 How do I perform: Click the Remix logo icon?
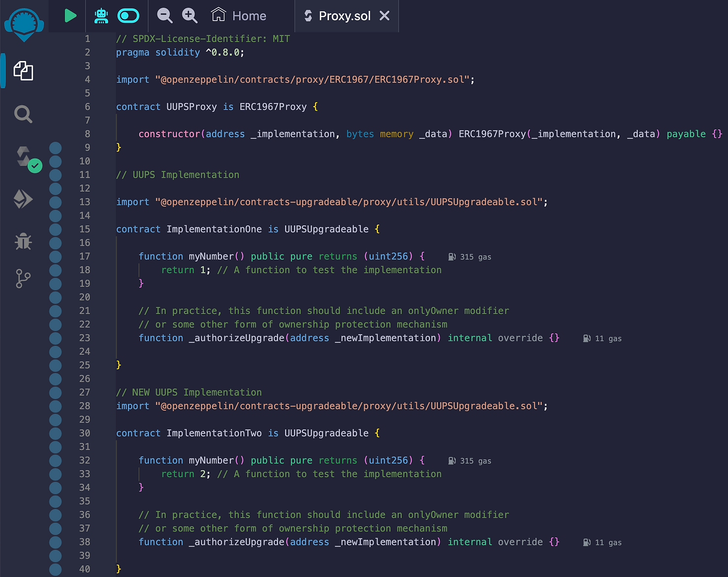point(24,25)
